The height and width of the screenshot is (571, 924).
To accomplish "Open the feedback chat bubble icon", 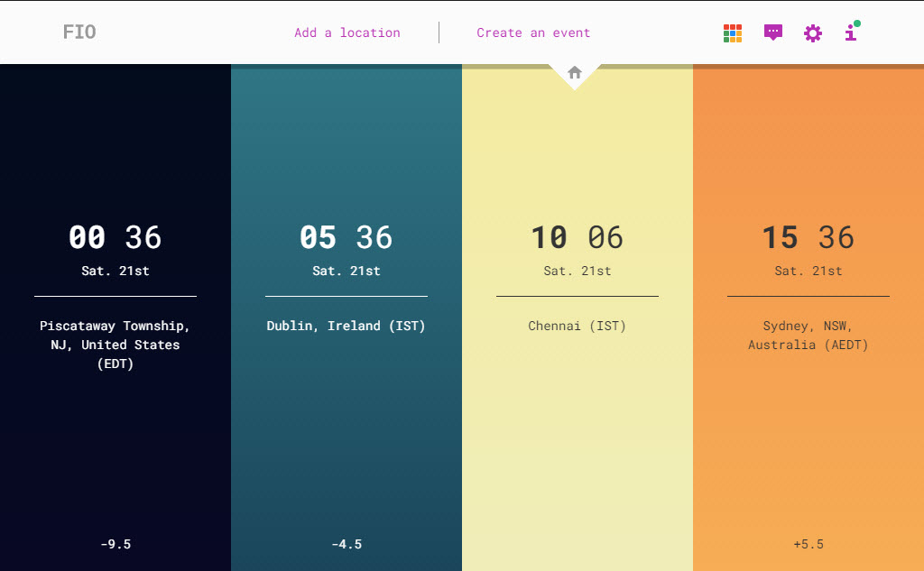I will coord(773,32).
